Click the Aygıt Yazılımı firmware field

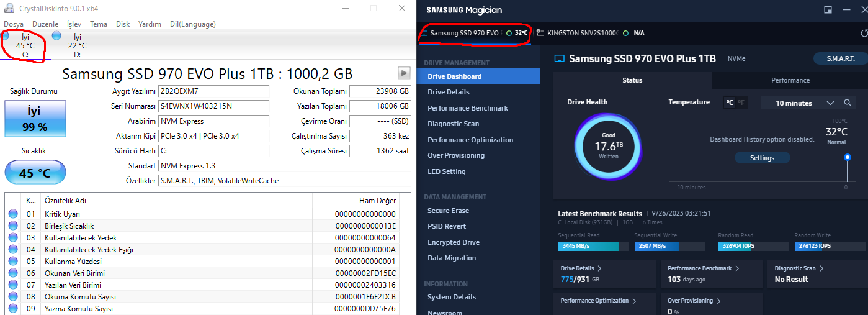point(214,91)
